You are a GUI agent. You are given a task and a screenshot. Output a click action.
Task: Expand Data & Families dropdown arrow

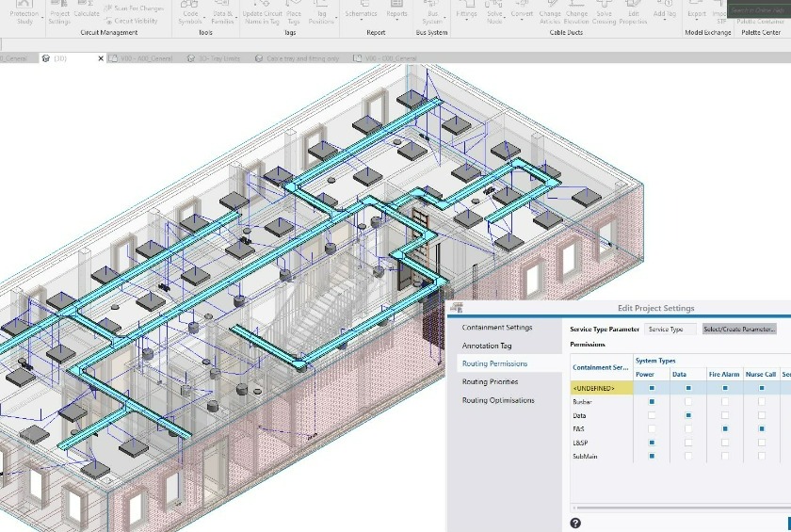tap(235, 19)
